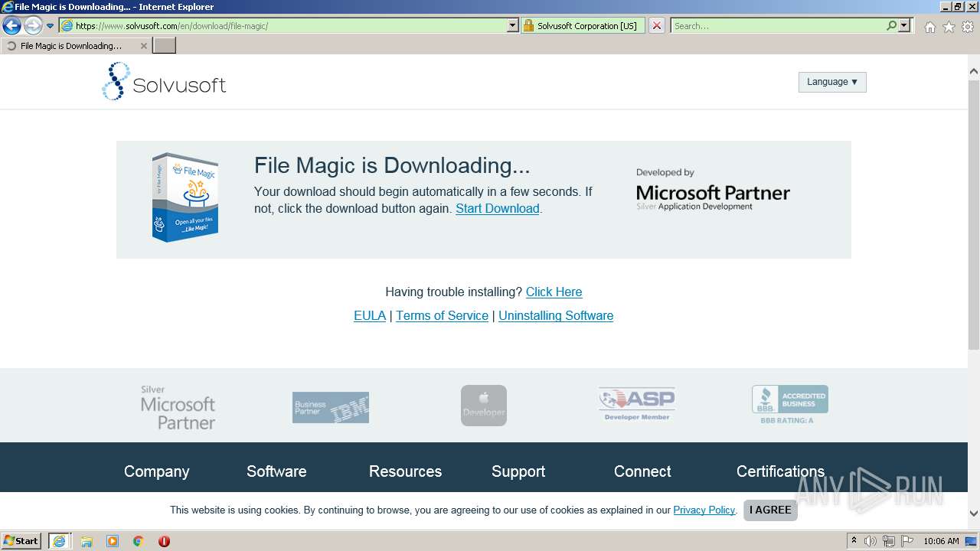980x551 pixels.
Task: Click into the browser Search box
Action: pyautogui.click(x=778, y=25)
